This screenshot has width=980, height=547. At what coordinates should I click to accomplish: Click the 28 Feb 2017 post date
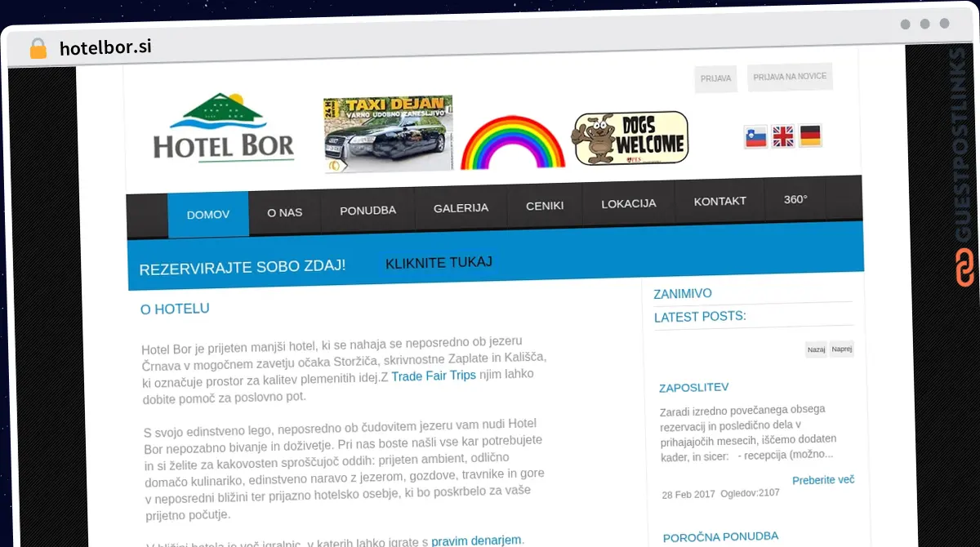click(x=688, y=495)
